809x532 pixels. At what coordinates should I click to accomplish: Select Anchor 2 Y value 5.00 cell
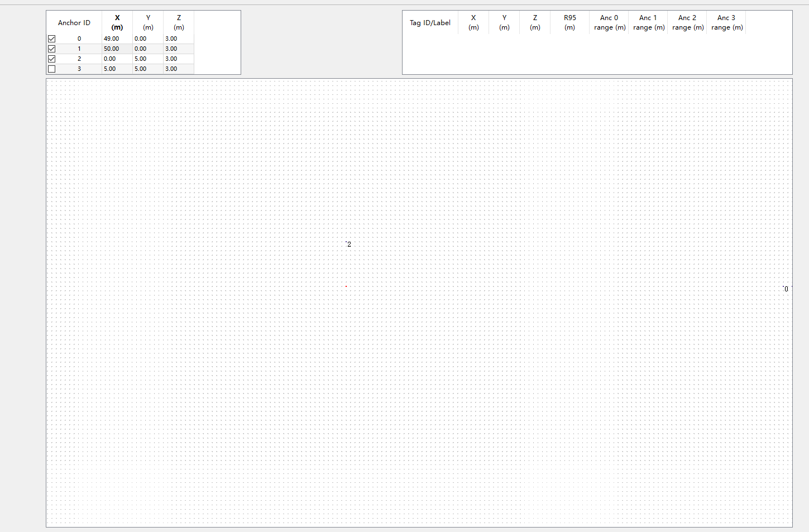click(x=147, y=59)
